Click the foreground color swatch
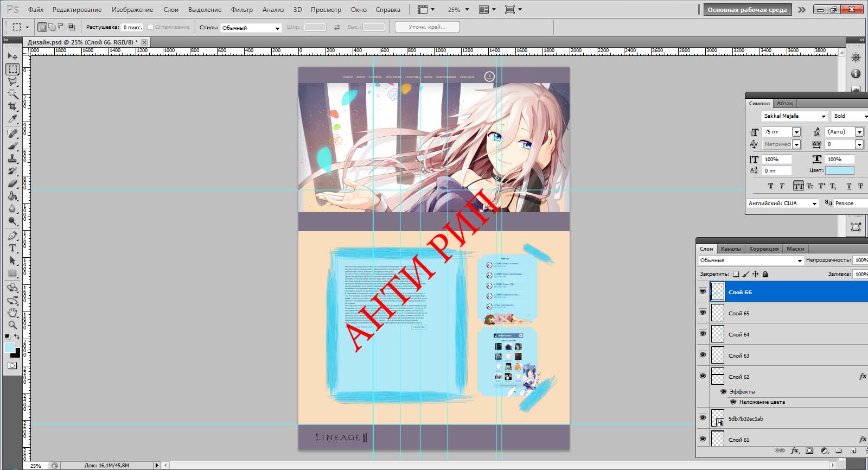 [x=10, y=347]
